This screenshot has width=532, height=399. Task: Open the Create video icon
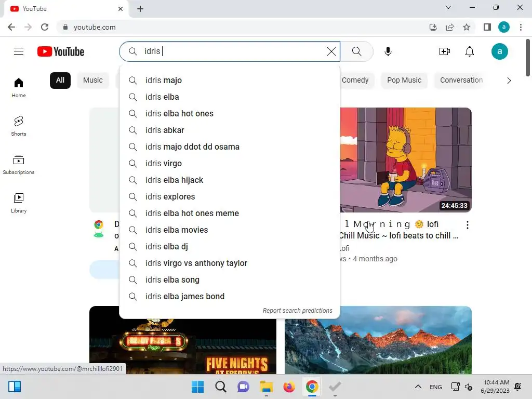445,51
